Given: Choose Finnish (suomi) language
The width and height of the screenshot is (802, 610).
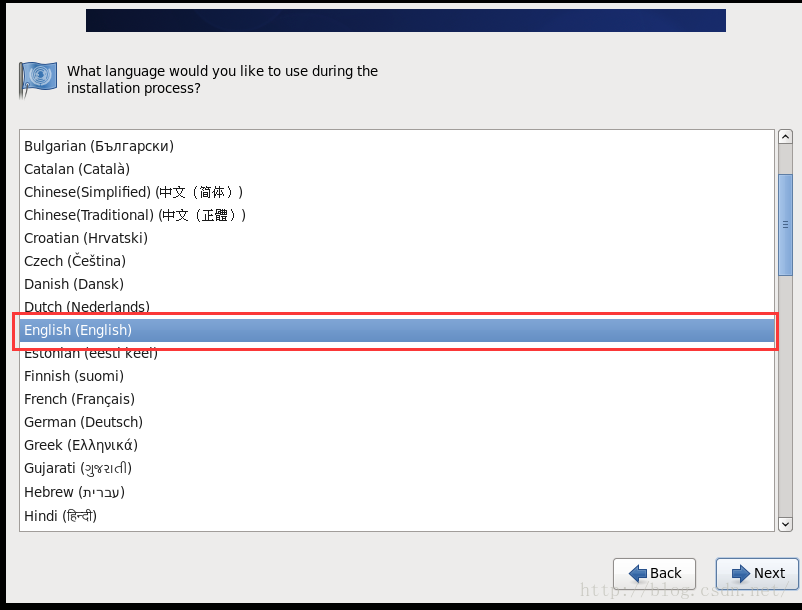Looking at the screenshot, I should (x=397, y=376).
